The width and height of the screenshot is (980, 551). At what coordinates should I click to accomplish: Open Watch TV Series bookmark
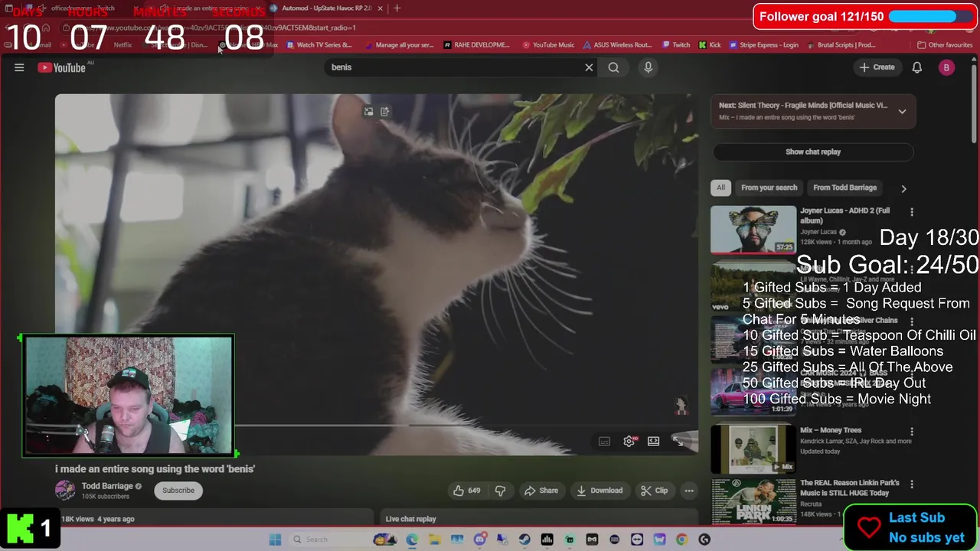click(x=319, y=45)
